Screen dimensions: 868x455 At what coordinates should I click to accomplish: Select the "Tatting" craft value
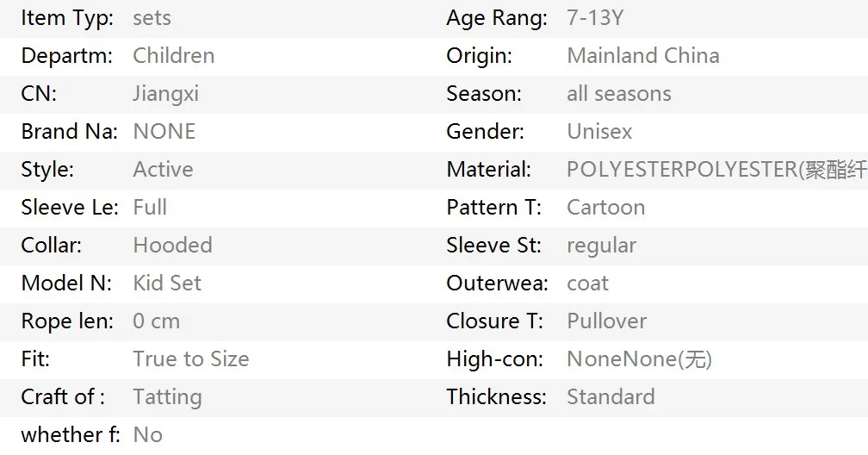coord(167,397)
